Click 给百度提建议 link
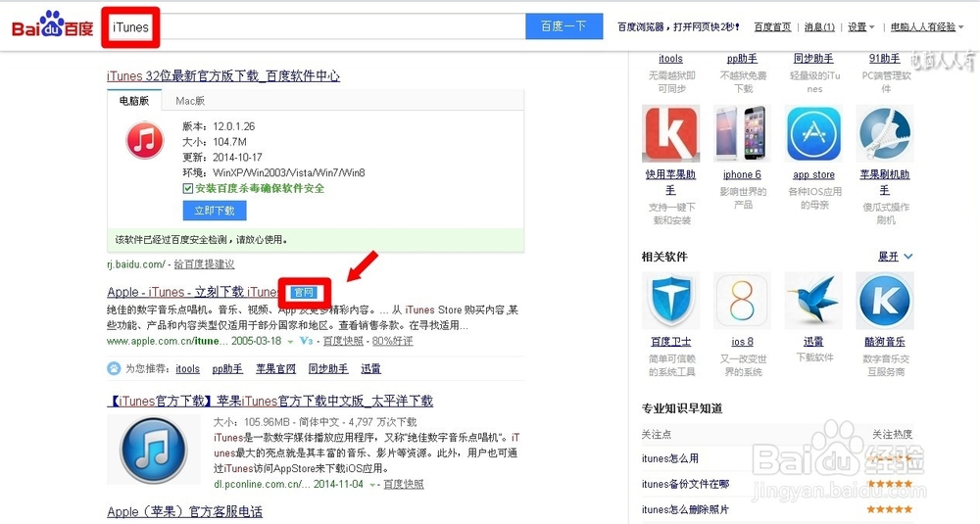 204,264
